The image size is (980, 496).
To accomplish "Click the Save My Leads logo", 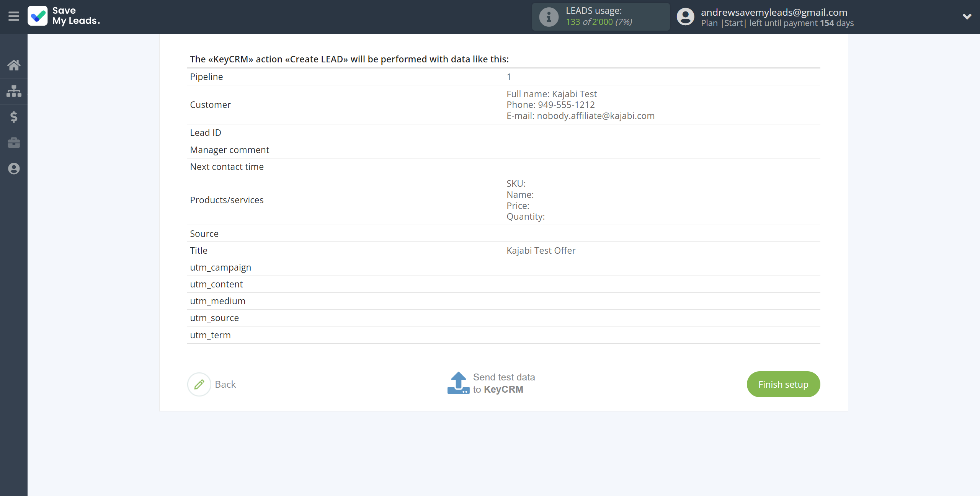I will tap(64, 16).
